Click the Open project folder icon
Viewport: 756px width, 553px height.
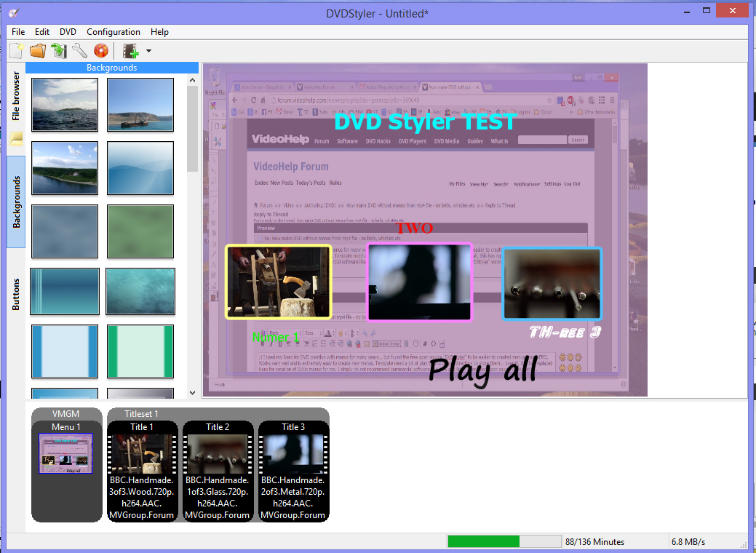pyautogui.click(x=38, y=51)
